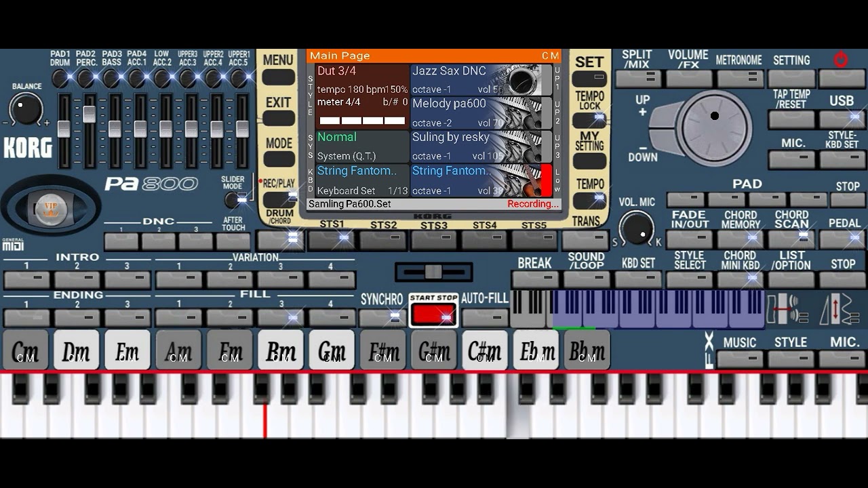The image size is (868, 488).
Task: Turn on the METRONOME
Action: pos(741,78)
